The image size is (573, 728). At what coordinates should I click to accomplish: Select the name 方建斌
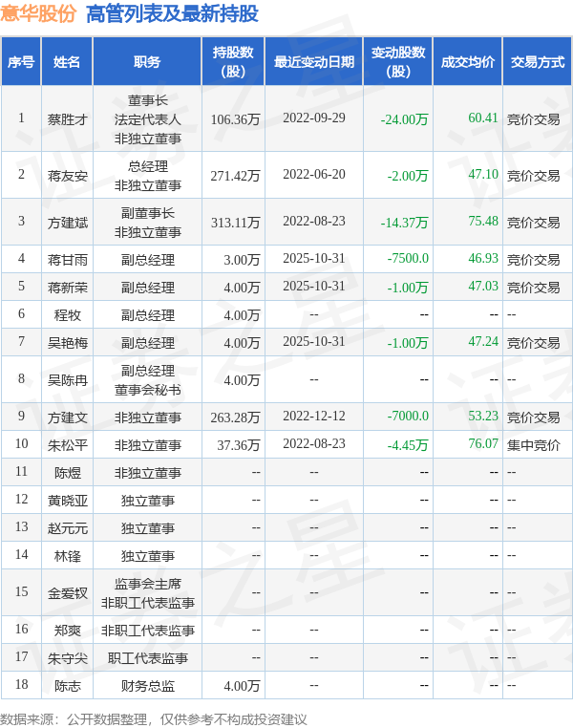click(x=67, y=223)
